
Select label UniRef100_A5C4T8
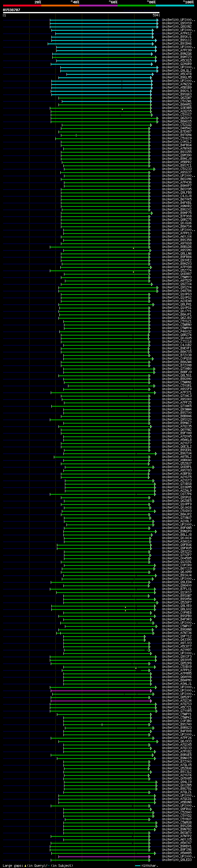coord(177,74)
